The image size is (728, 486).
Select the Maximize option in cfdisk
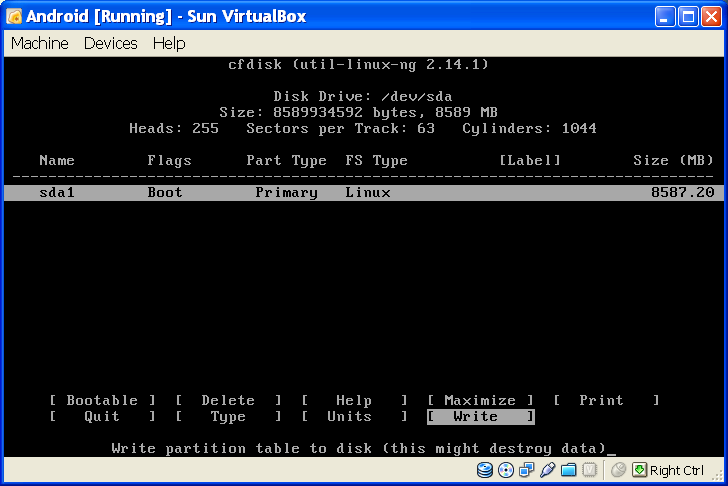480,400
